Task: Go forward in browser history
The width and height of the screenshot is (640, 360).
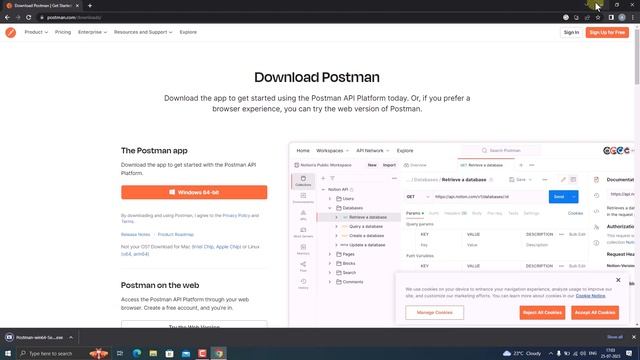Action: [x=18, y=18]
